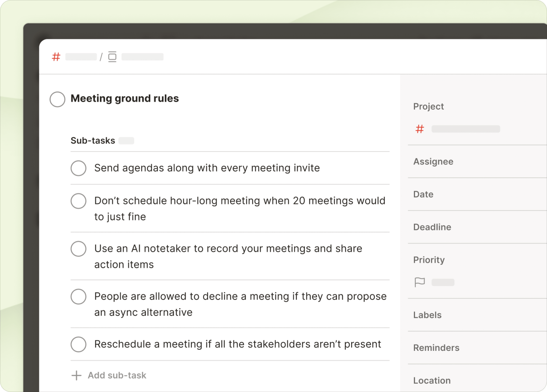
Task: Click the section icon in breadcrumb
Action: (112, 57)
